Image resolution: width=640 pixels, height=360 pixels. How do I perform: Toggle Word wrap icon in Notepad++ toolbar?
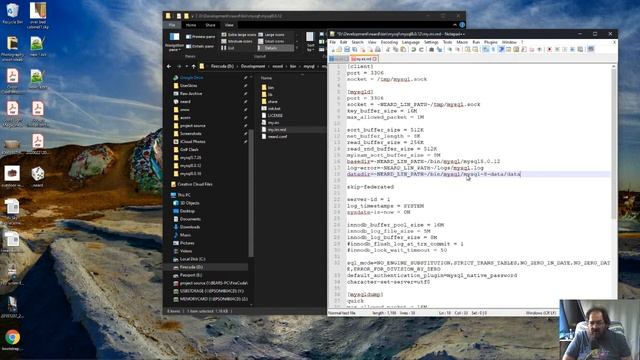coord(486,49)
